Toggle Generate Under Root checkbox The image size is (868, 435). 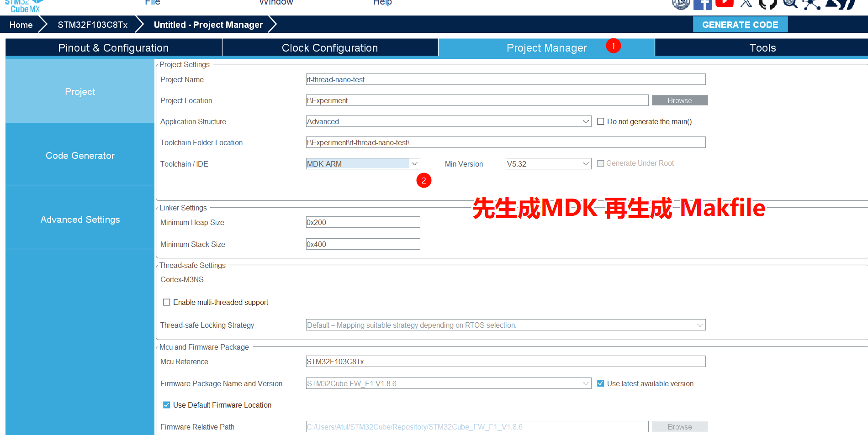tap(601, 163)
